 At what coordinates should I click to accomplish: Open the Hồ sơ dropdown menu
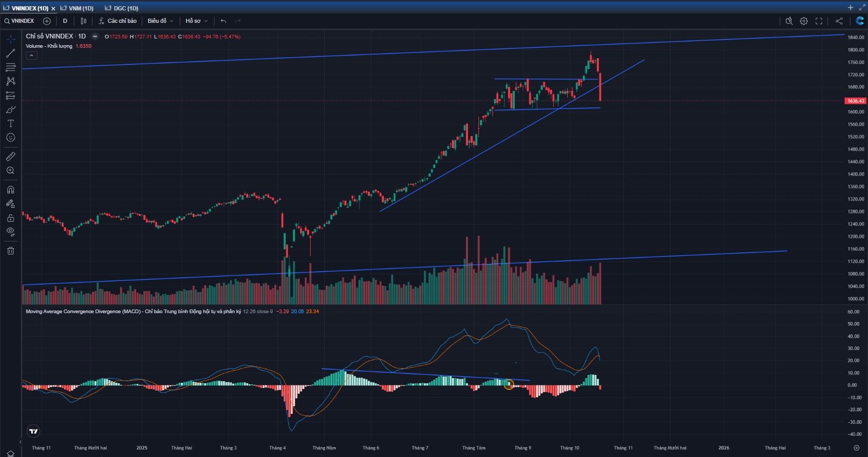pos(196,21)
